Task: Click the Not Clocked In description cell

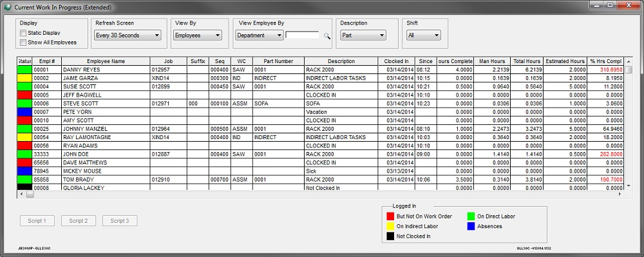Action: [x=341, y=187]
